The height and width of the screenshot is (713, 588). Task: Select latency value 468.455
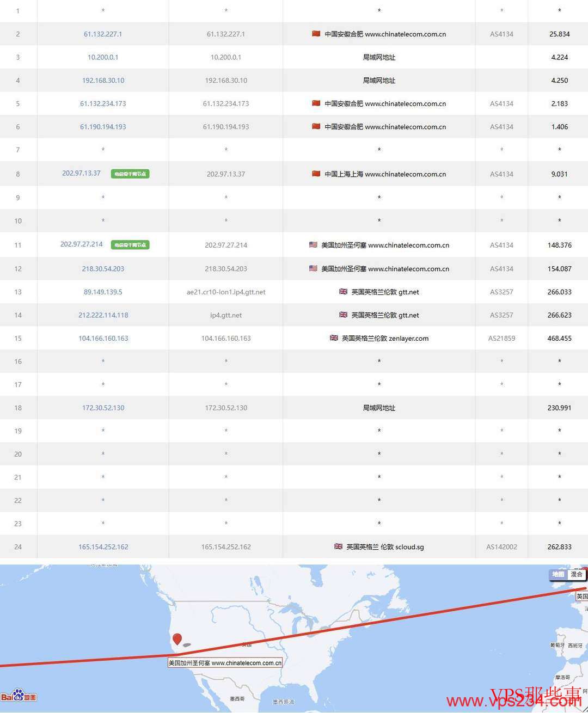click(559, 339)
